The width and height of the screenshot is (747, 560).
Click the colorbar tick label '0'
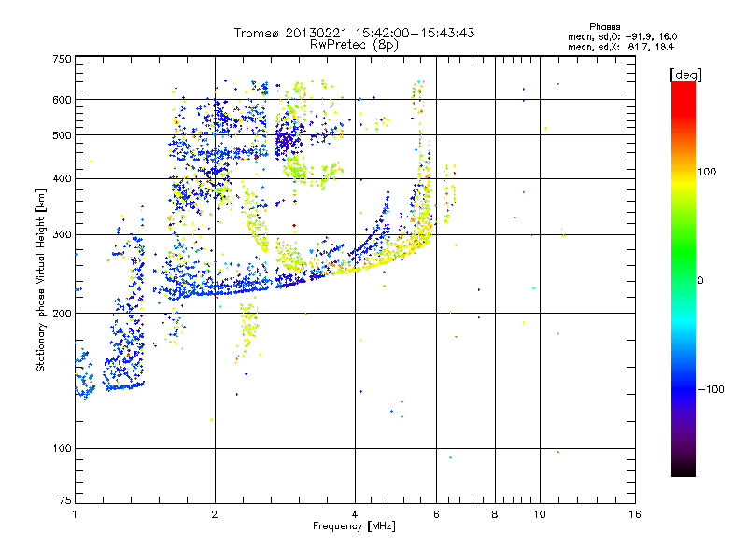click(700, 281)
